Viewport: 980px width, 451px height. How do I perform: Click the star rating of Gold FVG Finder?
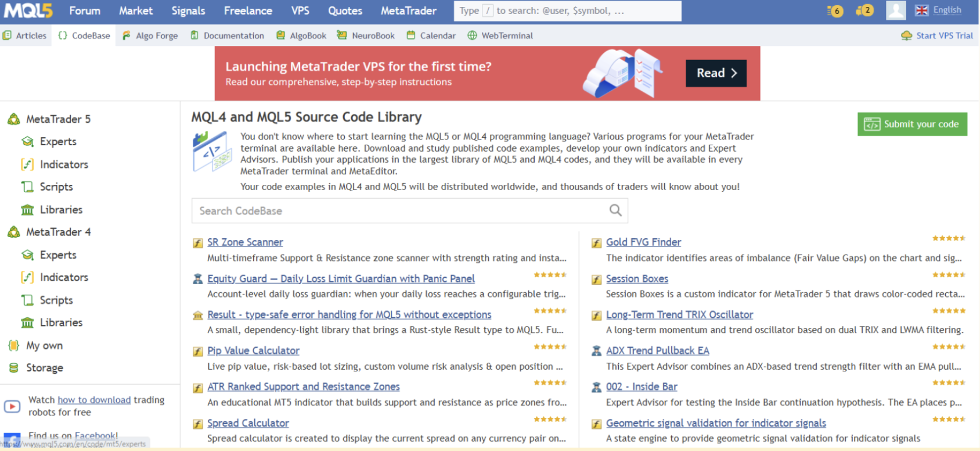(x=949, y=238)
